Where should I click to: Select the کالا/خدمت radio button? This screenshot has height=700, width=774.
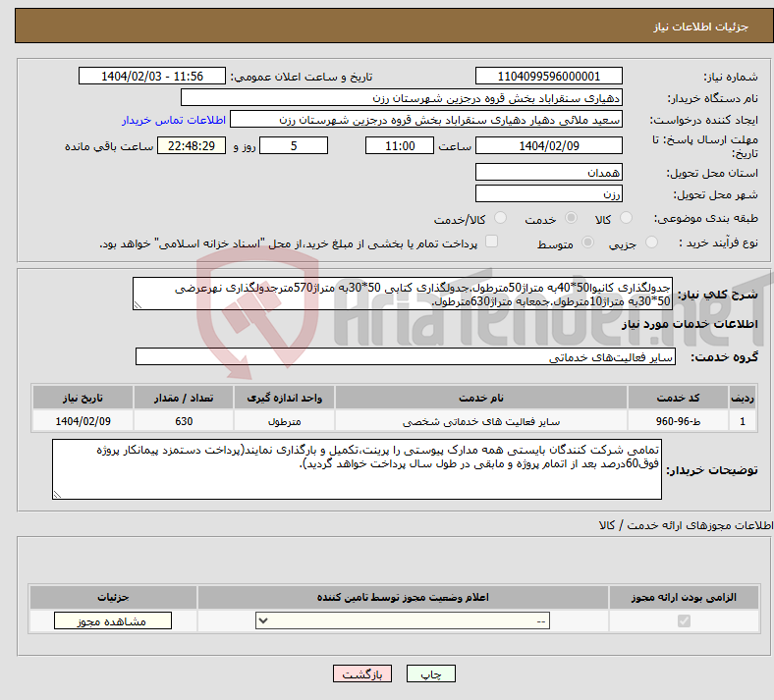(x=501, y=218)
